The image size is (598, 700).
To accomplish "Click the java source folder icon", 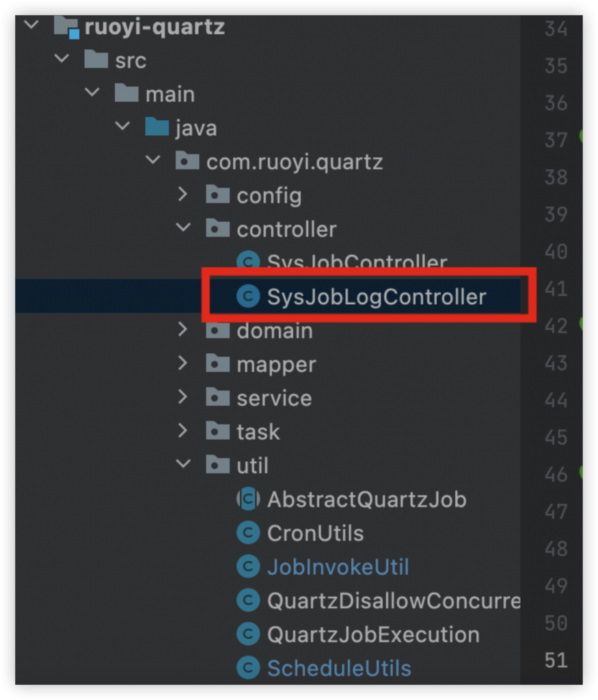I will 157,128.
